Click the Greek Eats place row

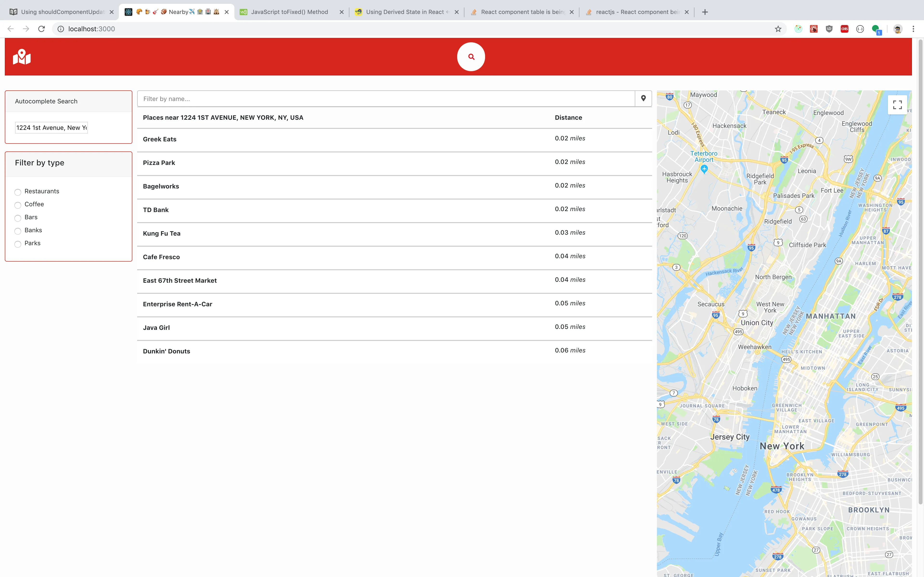click(160, 139)
